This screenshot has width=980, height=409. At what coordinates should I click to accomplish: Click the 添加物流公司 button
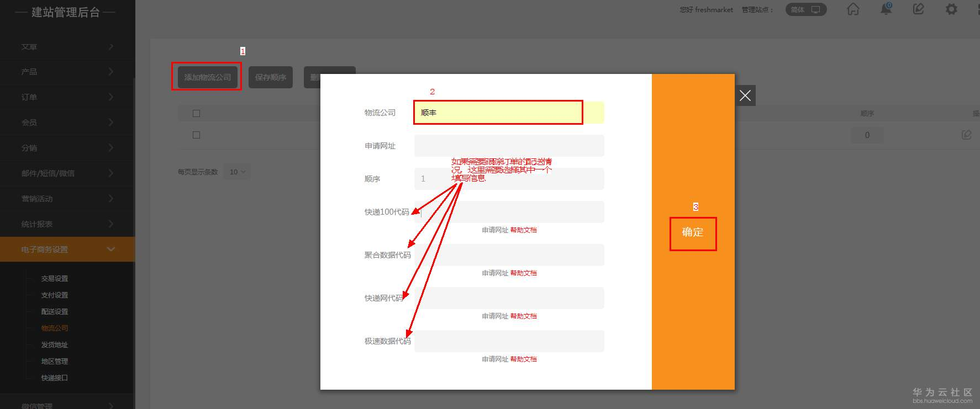pos(208,77)
